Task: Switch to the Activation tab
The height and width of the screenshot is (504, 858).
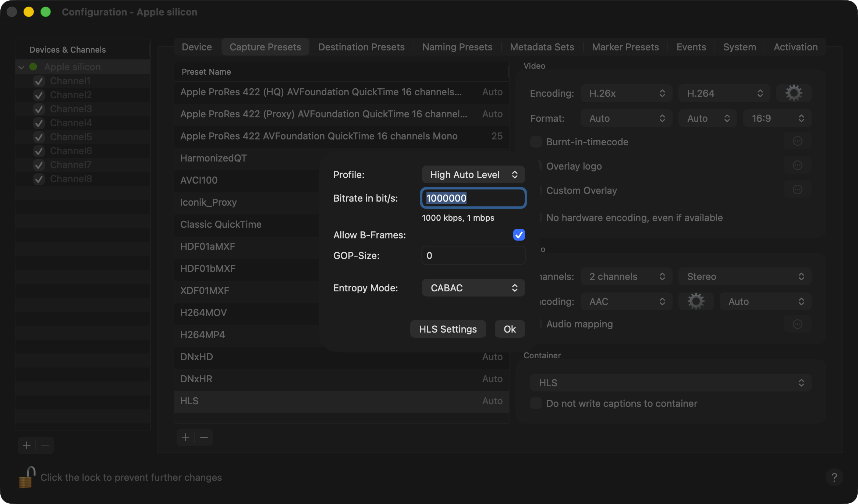Action: tap(795, 47)
